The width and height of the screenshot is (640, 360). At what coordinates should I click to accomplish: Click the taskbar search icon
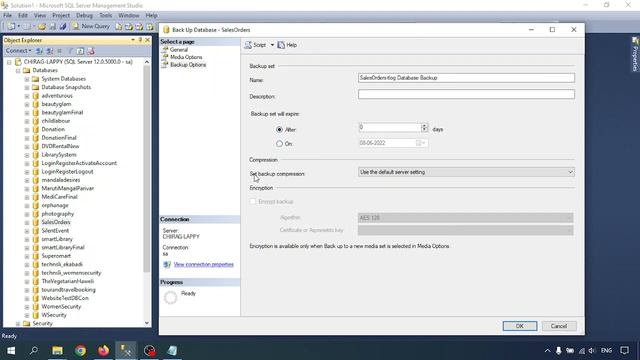coord(34,350)
